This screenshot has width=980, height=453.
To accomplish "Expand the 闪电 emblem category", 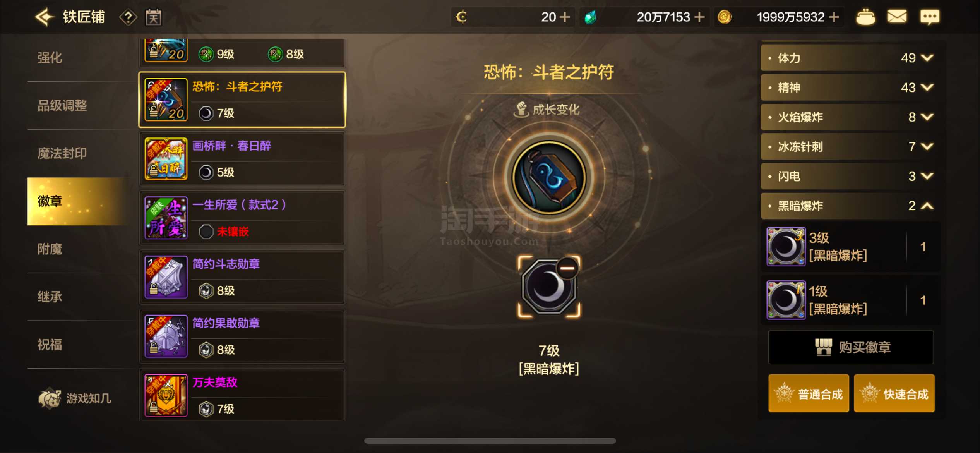I will point(850,176).
